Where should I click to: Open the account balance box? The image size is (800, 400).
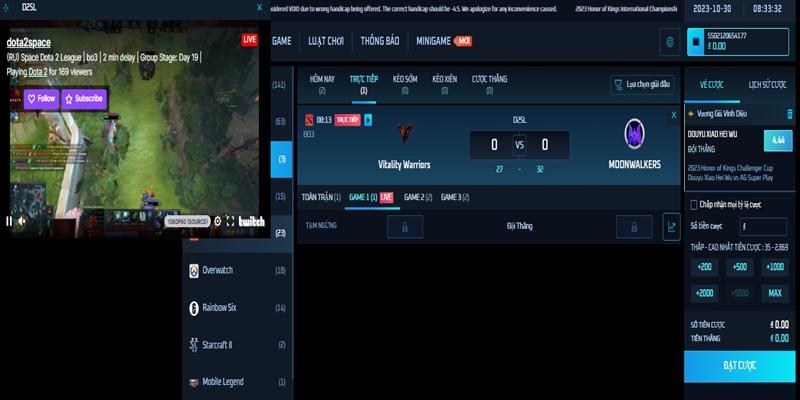pyautogui.click(x=738, y=41)
